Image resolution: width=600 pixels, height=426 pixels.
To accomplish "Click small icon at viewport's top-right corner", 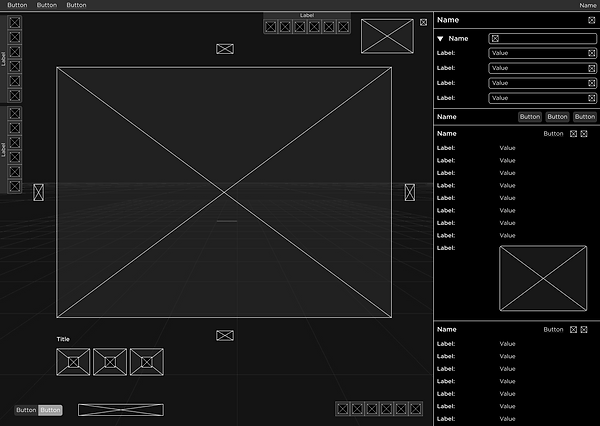I will pos(423,22).
